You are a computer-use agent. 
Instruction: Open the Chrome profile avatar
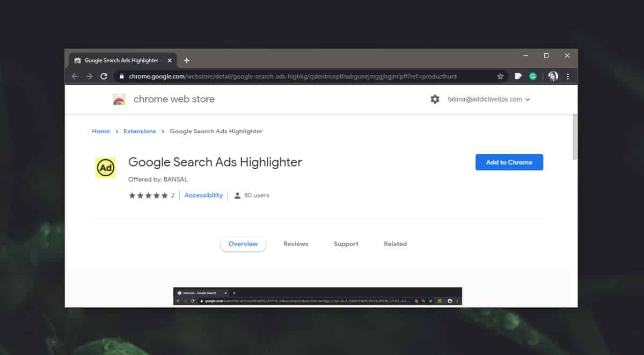click(553, 76)
